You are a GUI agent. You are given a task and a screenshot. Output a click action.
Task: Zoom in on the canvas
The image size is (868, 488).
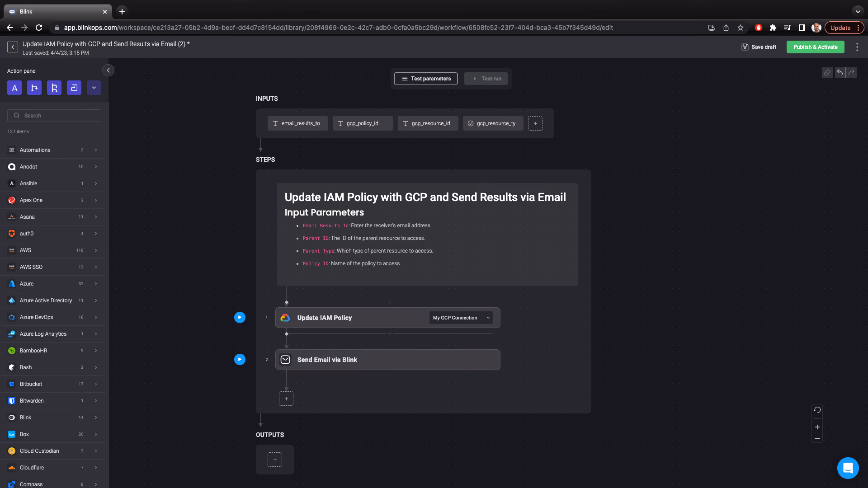pos(817,427)
